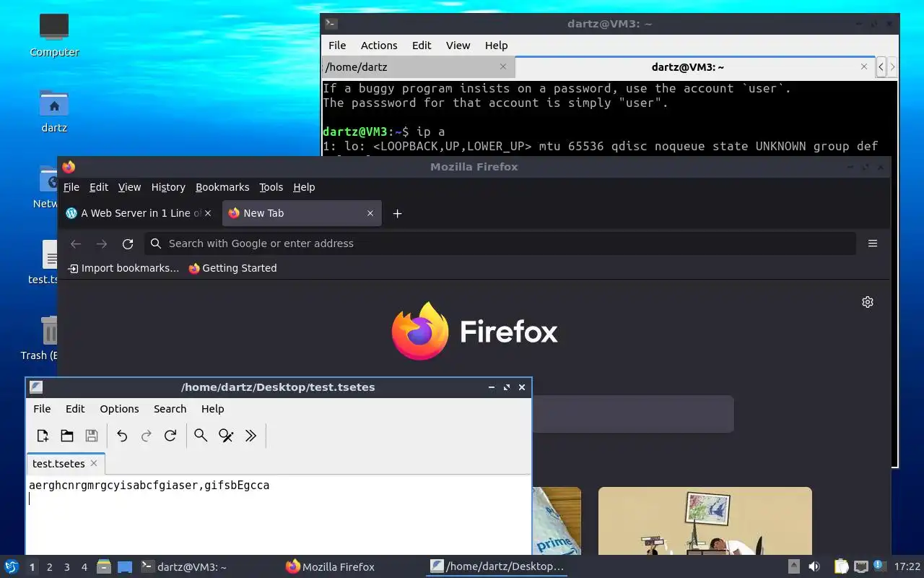Viewport: 924px width, 578px height.
Task: Click the Show Desktop taskbar icon
Action: (x=125, y=567)
